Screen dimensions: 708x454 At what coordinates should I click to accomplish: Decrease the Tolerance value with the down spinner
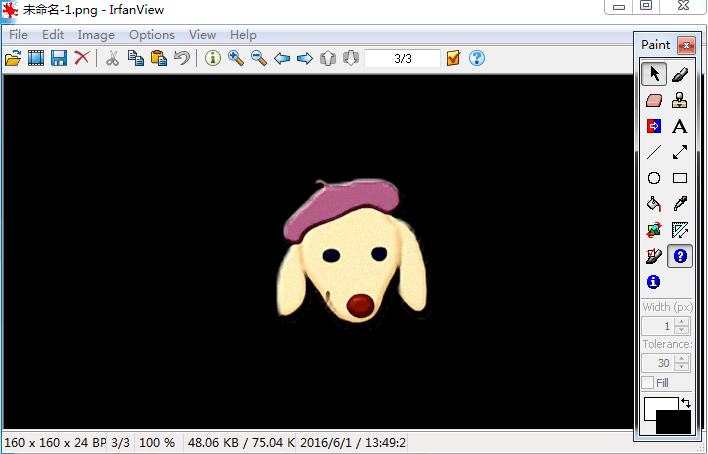pyautogui.click(x=682, y=367)
